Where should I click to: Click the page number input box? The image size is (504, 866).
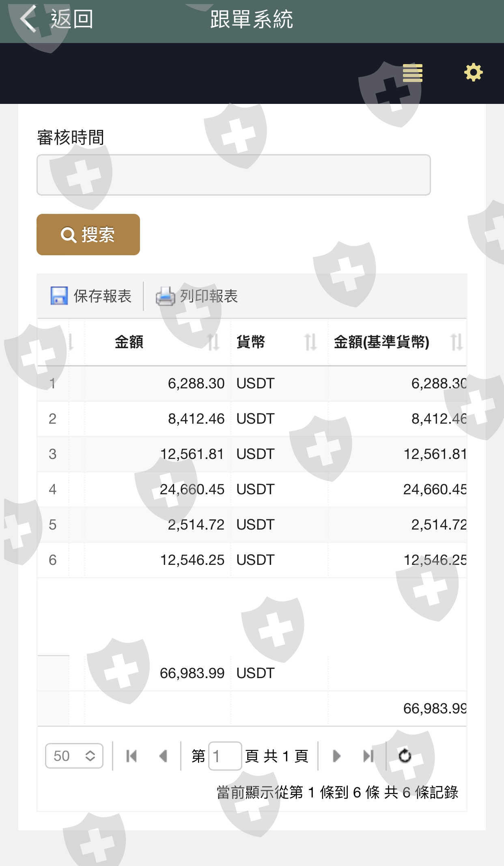click(x=225, y=756)
